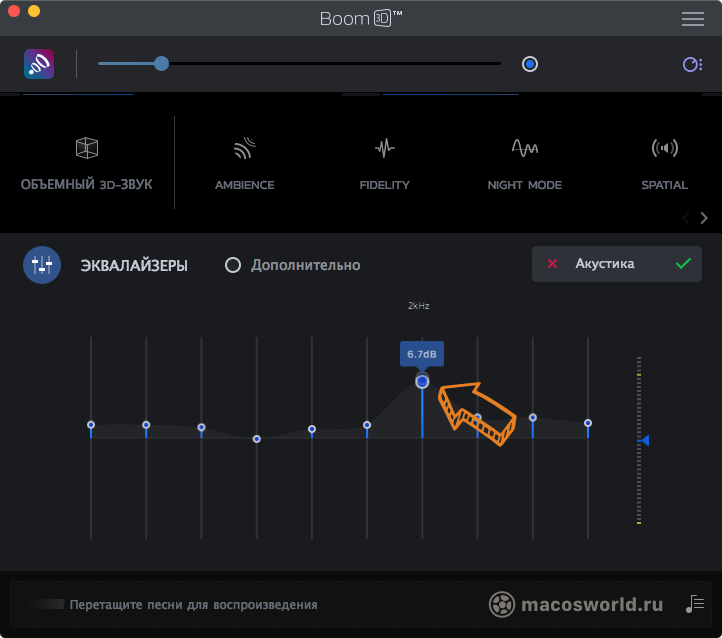Click the Spatial speaker icon
722x638 pixels.
(x=664, y=148)
